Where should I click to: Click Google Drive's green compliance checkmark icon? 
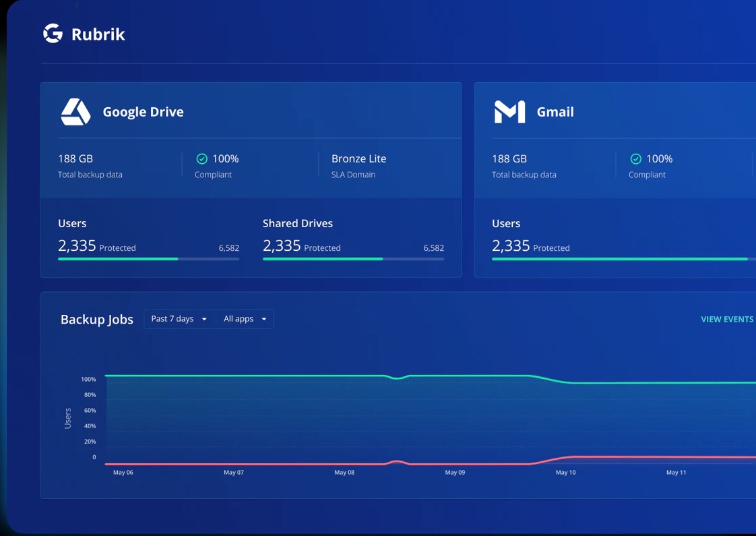click(201, 158)
